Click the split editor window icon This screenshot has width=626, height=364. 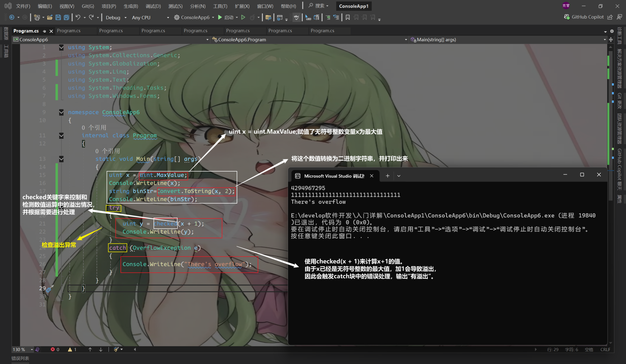tap(611, 40)
